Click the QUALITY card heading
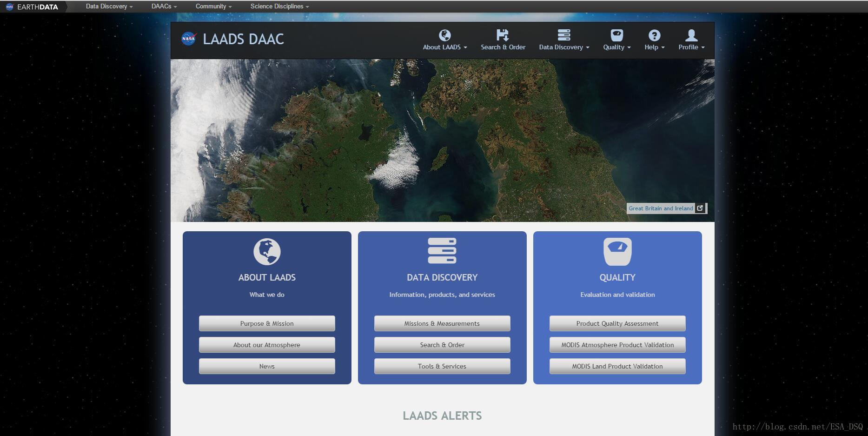868x436 pixels. (x=617, y=277)
